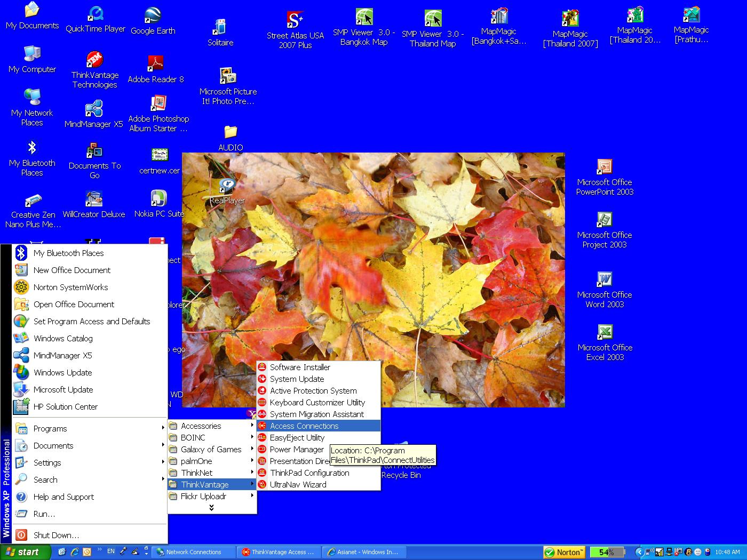Open Microsoft Office Excel 2003 icon
This screenshot has height=560, width=747.
tap(605, 343)
